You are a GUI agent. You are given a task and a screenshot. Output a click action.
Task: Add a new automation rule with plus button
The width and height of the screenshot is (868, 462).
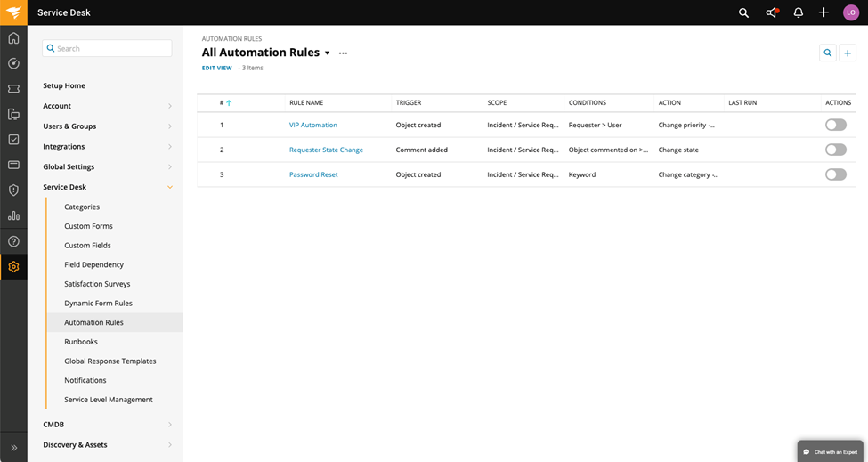coord(848,53)
